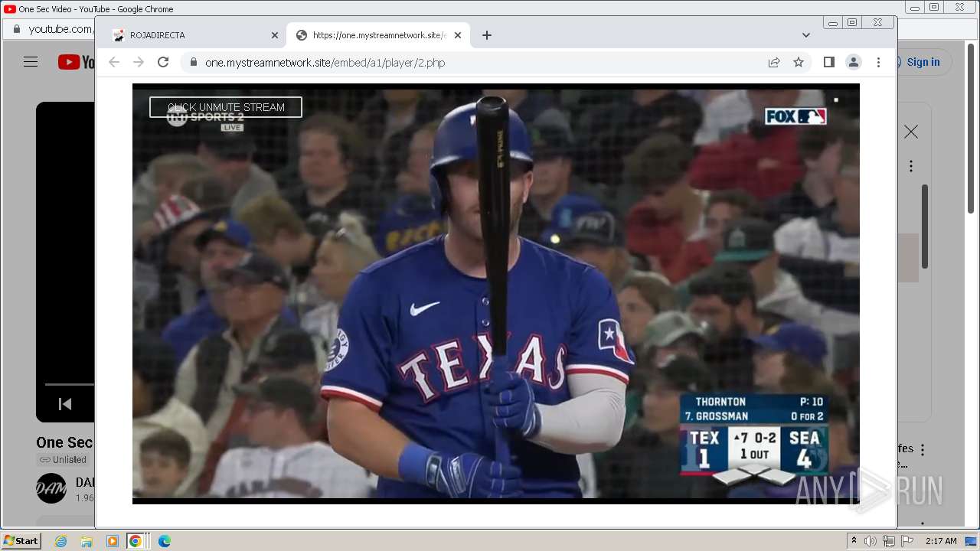
Task: Close the YouTube side panel with X
Action: 911,132
